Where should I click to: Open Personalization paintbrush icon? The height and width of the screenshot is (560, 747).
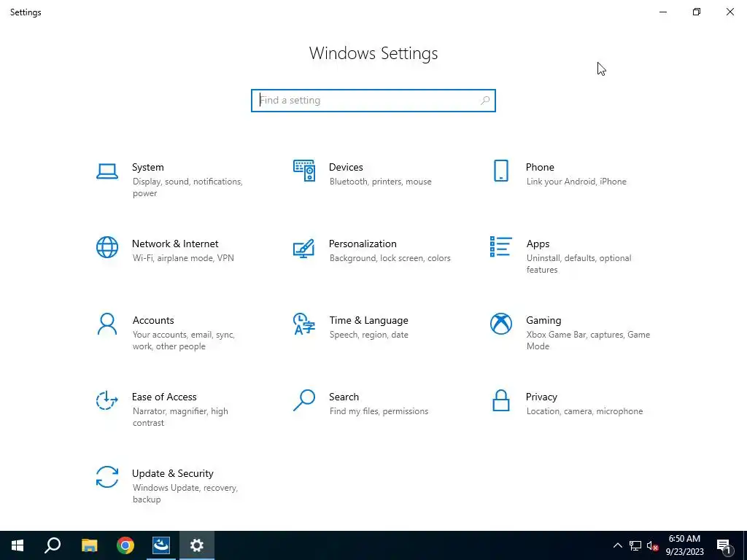pos(304,248)
